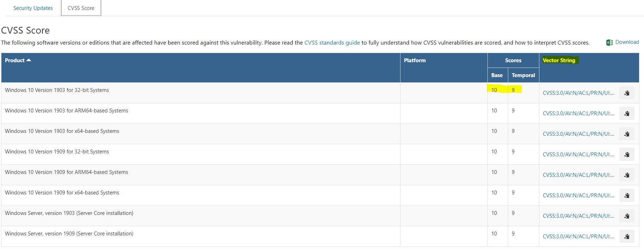Copy vector string for Windows 10 1909 32-bit
Image resolution: width=644 pixels, height=251 pixels.
click(x=626, y=154)
